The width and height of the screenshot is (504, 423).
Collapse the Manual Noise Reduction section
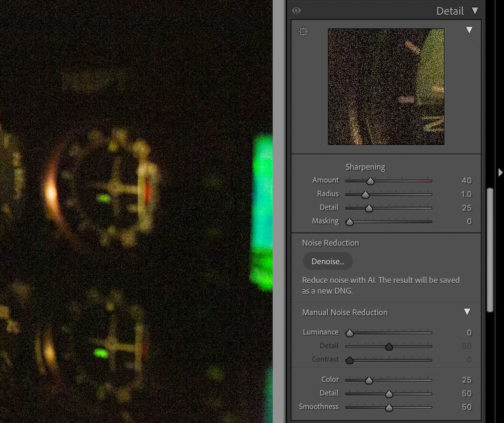(x=467, y=312)
